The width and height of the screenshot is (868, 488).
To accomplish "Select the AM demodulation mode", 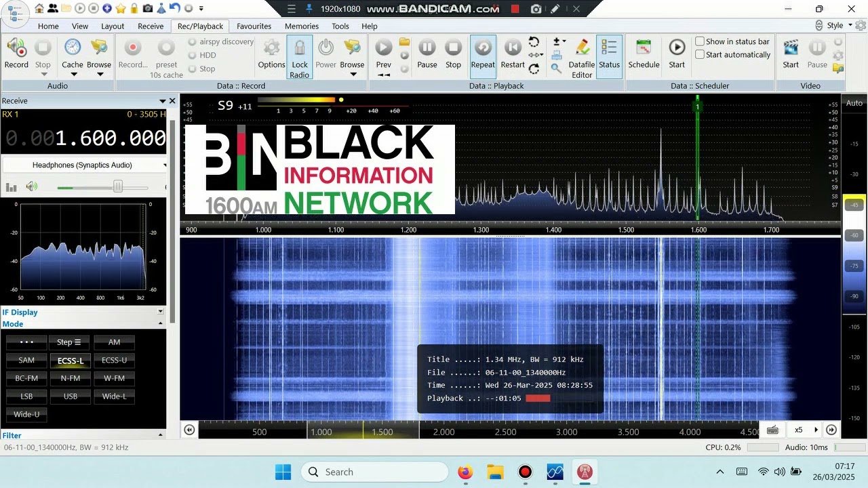I will (x=114, y=342).
